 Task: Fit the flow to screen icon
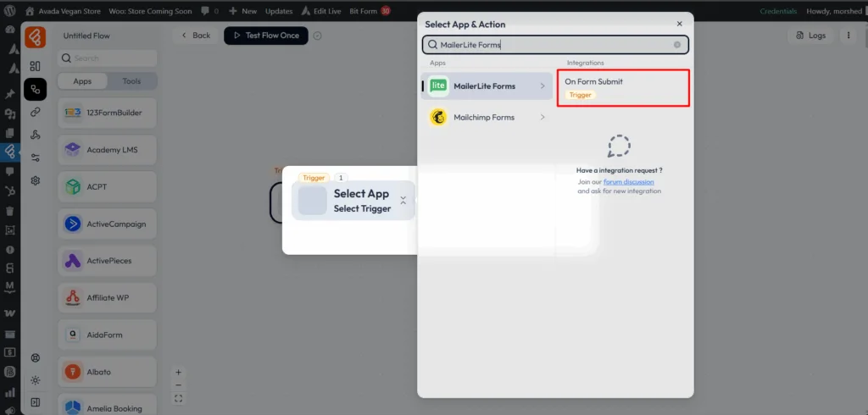click(178, 398)
